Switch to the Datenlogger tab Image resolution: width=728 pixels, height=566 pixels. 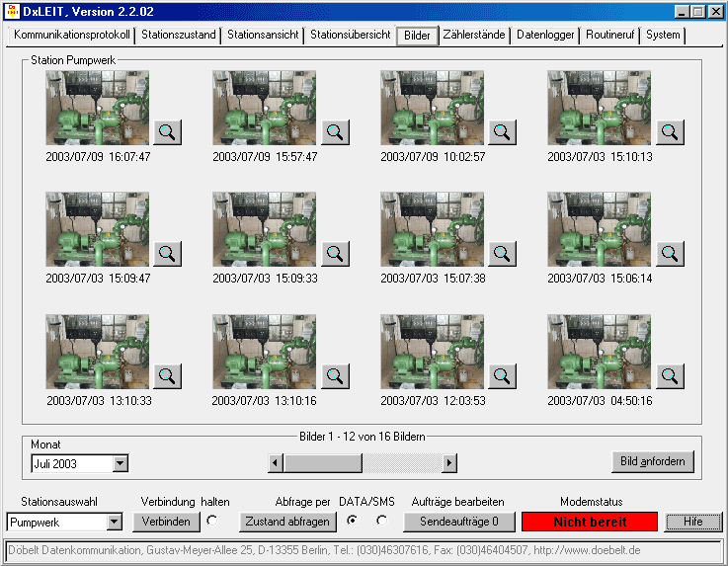click(x=545, y=35)
